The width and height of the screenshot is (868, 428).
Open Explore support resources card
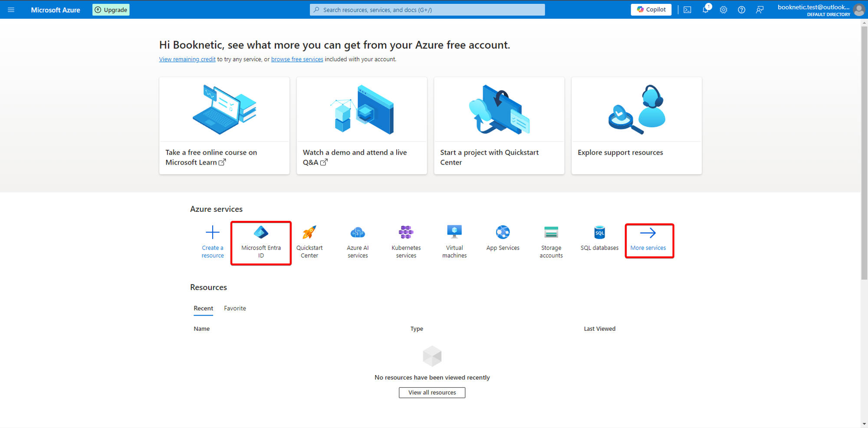click(636, 126)
